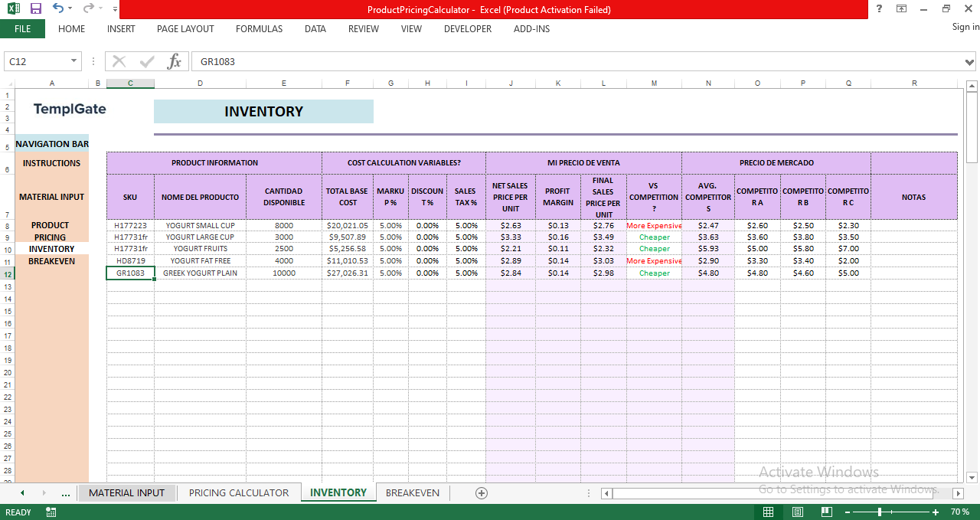Open the ADD-INS ribbon tab

point(531,29)
